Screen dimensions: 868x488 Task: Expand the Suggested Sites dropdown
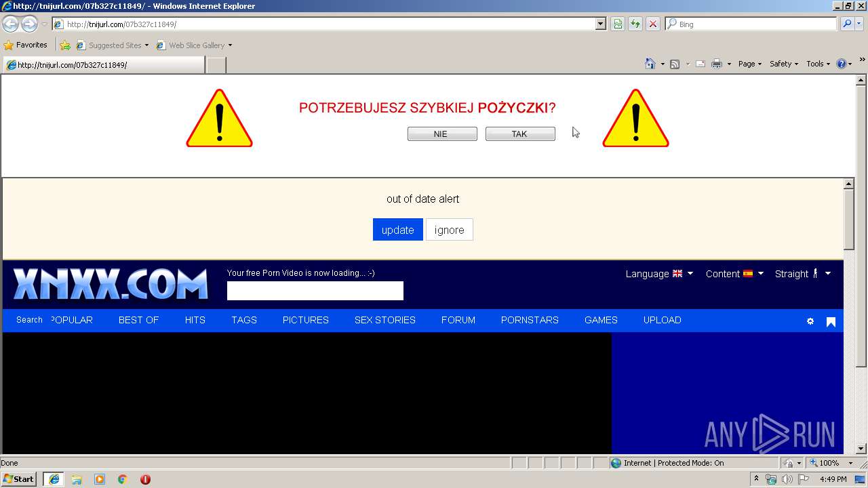coord(146,45)
